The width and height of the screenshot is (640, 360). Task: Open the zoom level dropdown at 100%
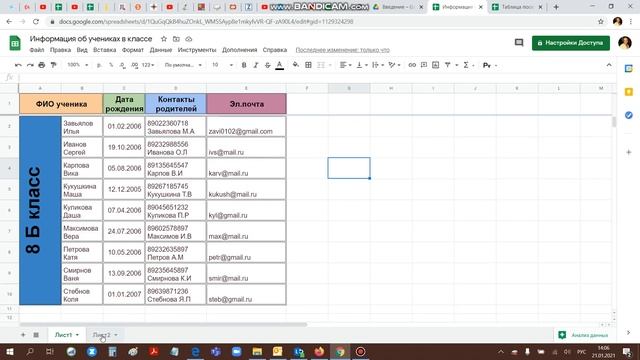78,65
